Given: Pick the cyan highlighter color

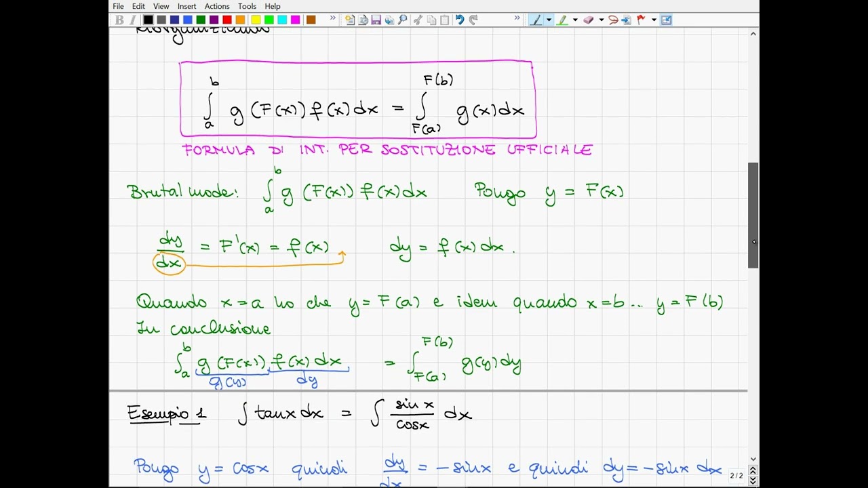Looking at the screenshot, I should [x=282, y=20].
